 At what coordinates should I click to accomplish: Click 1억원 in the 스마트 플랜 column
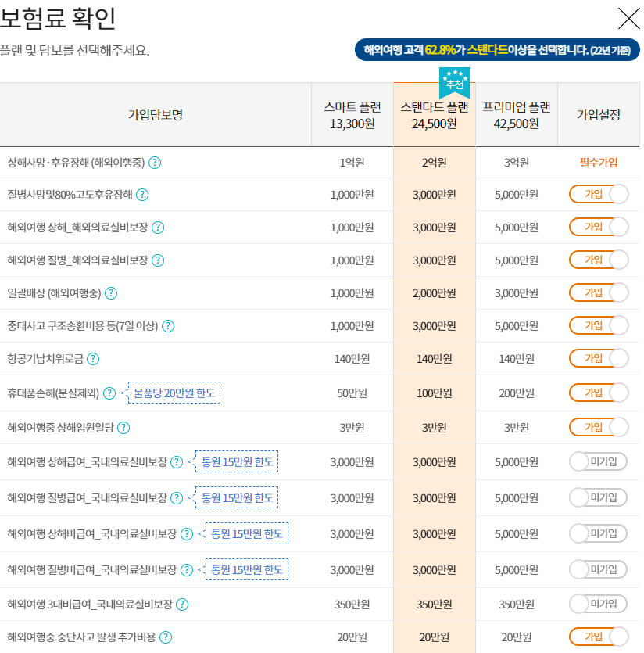[x=352, y=163]
